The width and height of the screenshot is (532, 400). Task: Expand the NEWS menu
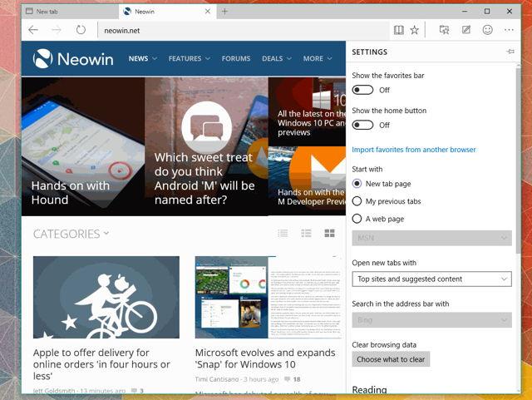coord(142,58)
